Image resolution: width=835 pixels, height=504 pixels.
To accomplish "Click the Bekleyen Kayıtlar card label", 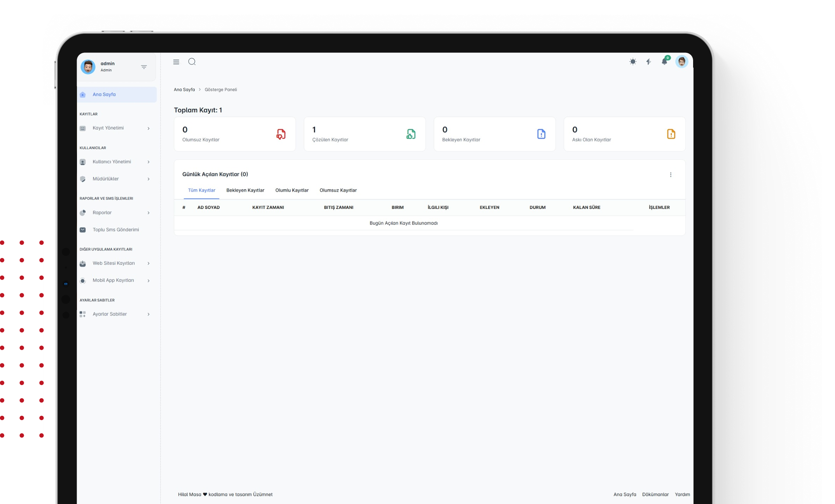I will [x=461, y=140].
